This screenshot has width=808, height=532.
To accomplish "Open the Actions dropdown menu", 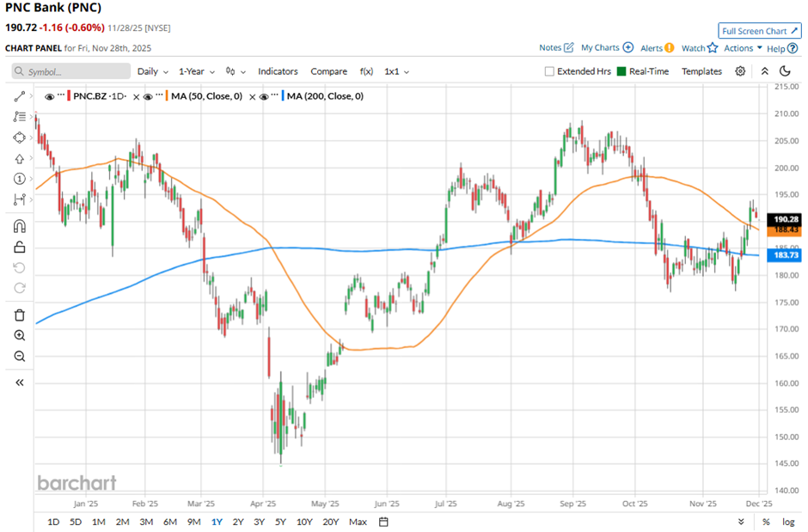I will coord(743,48).
